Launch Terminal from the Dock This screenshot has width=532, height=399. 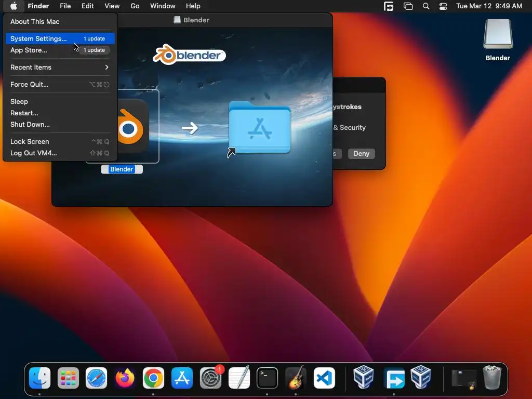click(267, 378)
